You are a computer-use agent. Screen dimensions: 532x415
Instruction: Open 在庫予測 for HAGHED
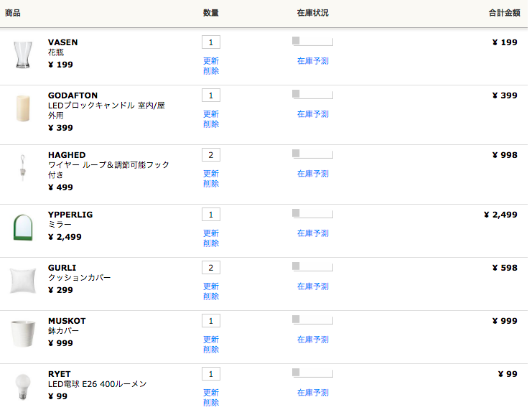coord(312,174)
